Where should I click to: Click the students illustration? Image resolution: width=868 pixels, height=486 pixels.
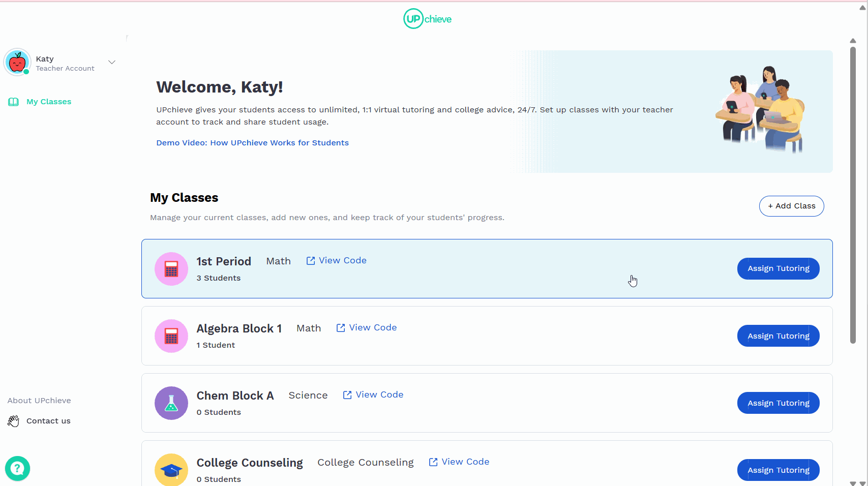760,110
